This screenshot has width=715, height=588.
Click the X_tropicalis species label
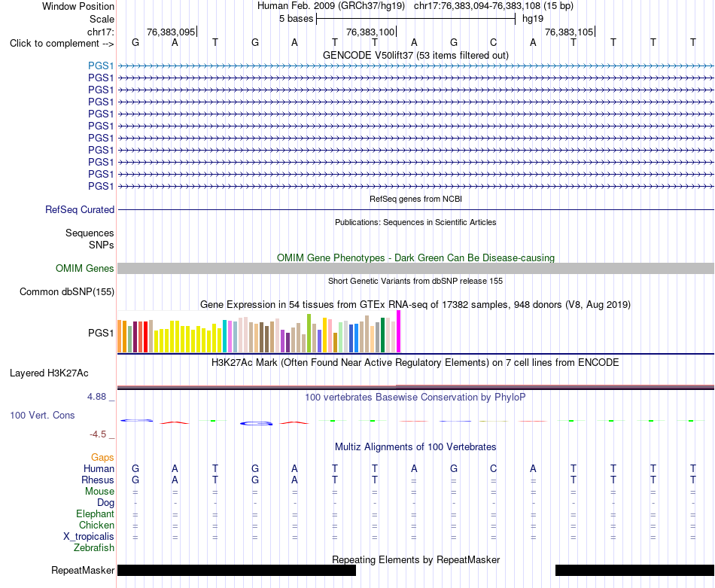[89, 537]
